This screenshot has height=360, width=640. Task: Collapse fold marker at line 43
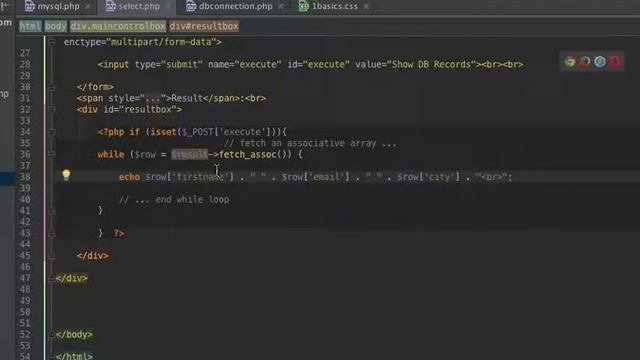pyautogui.click(x=52, y=233)
